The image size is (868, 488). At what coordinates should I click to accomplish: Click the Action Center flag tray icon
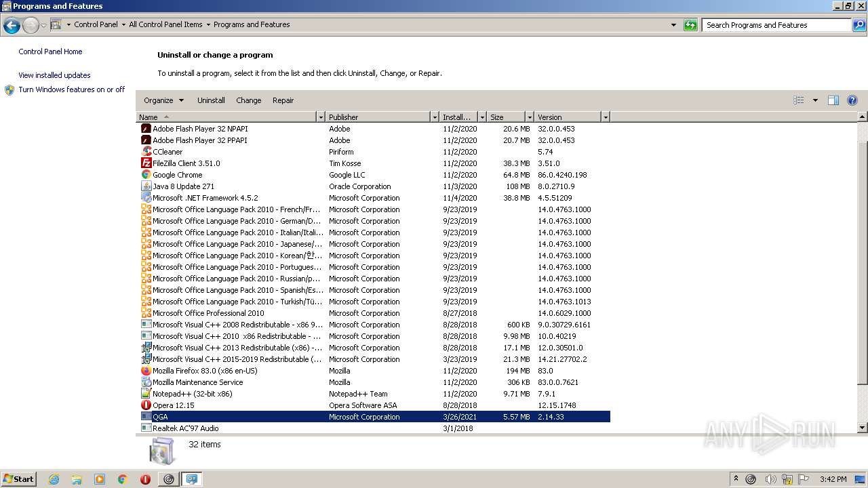coord(804,479)
